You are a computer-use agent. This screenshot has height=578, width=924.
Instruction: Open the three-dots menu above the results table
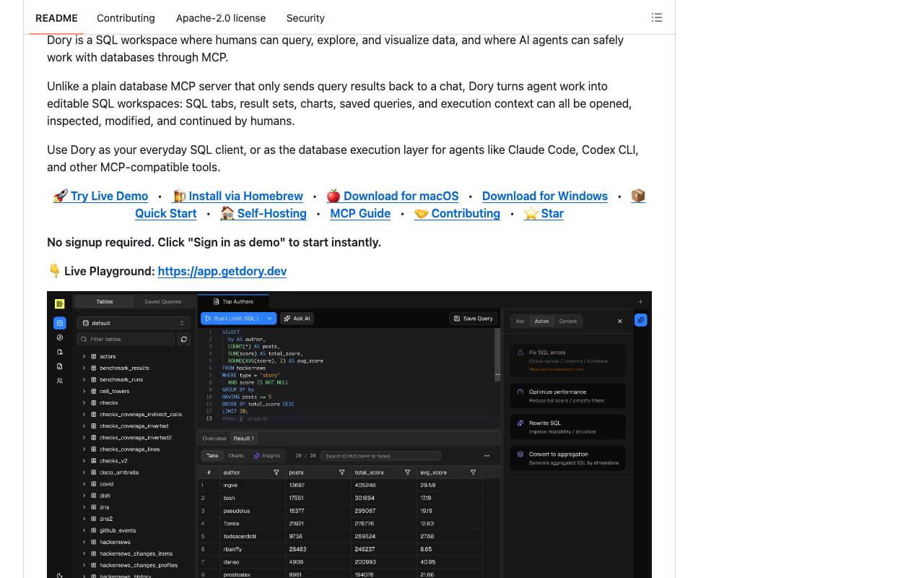pos(487,456)
